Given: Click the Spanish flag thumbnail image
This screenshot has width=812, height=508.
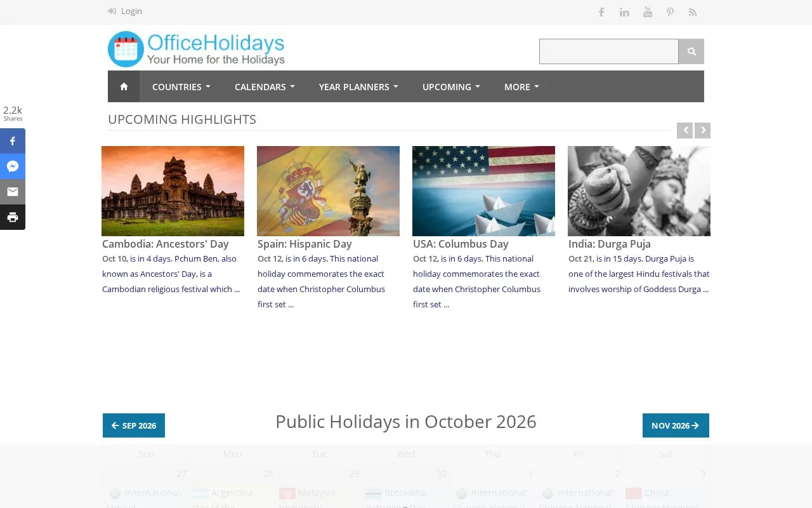Looking at the screenshot, I should pos(328,191).
